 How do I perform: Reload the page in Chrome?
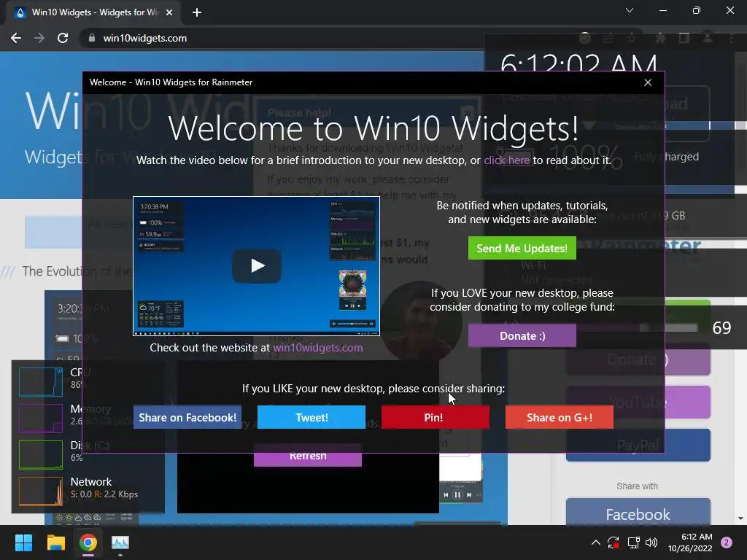[x=63, y=38]
